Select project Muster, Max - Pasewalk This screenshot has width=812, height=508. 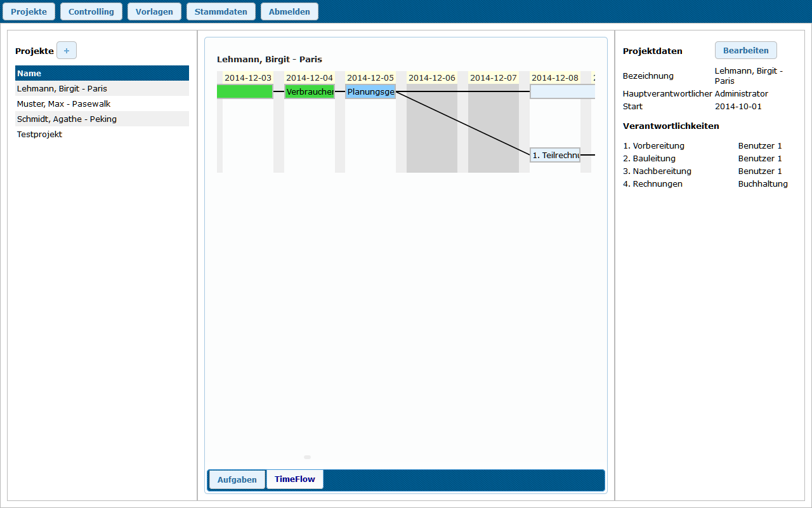click(63, 104)
